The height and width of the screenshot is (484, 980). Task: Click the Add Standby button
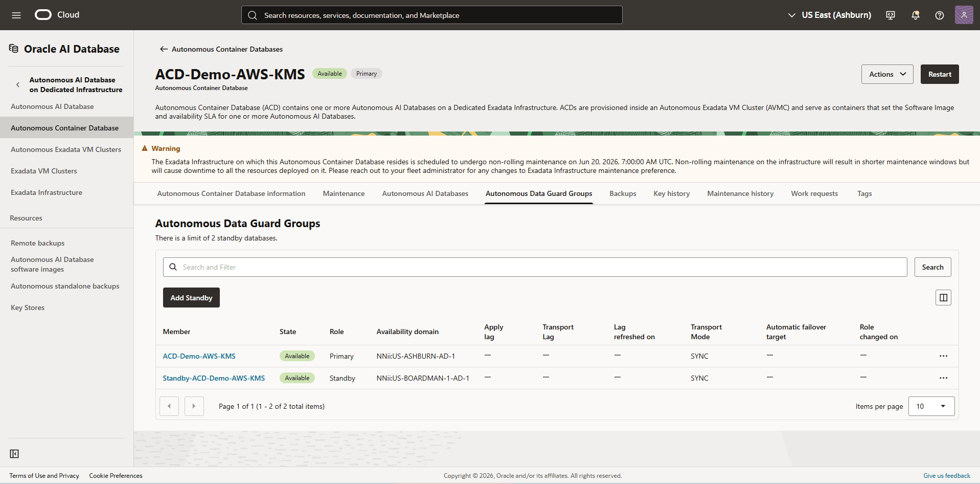[191, 298]
